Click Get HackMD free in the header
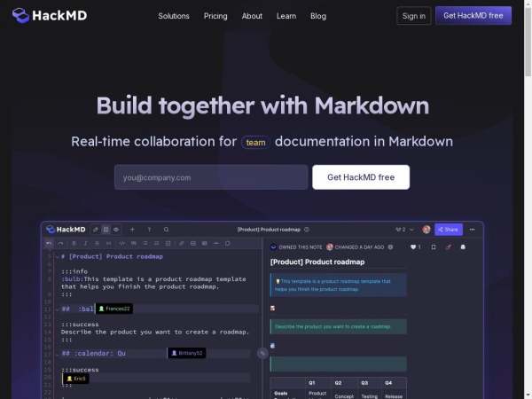The image size is (532, 399). [473, 16]
